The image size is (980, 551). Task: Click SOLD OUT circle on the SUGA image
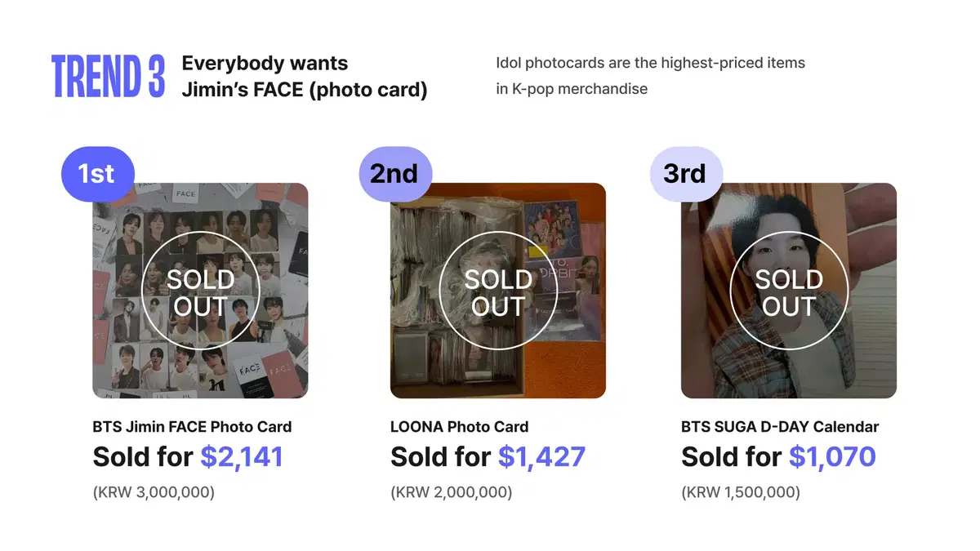coord(789,291)
